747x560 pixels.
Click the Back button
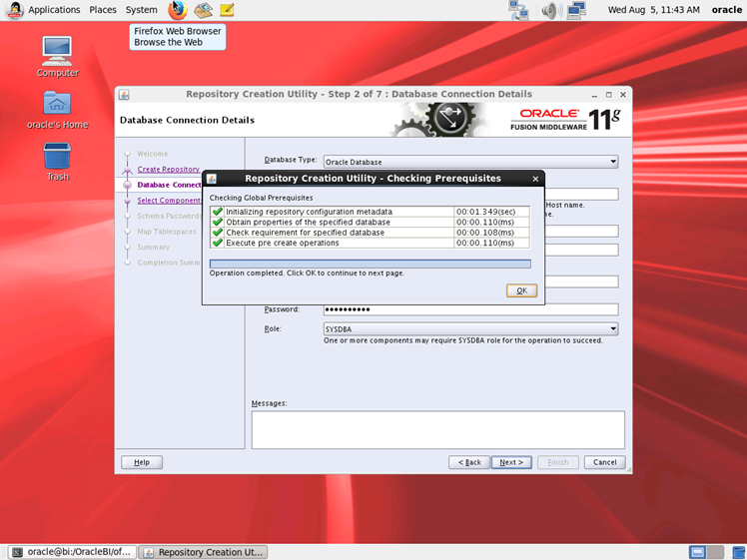pos(469,462)
